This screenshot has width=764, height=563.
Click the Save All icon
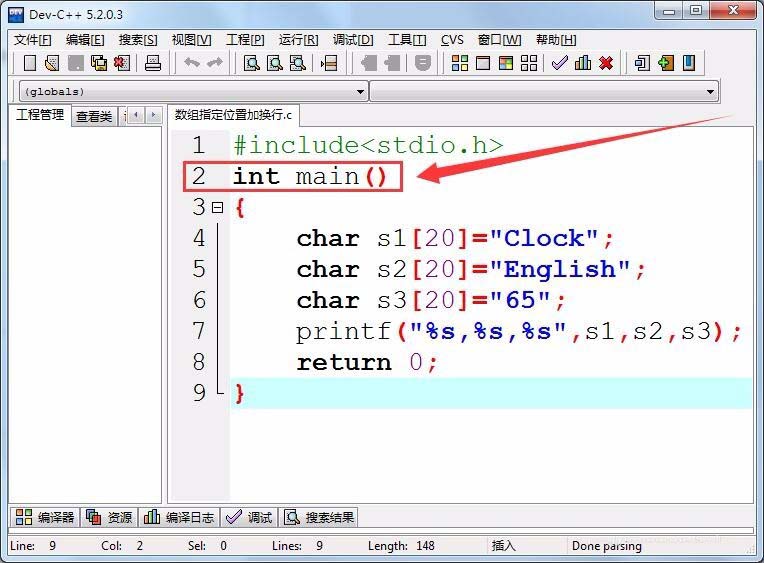coord(99,63)
